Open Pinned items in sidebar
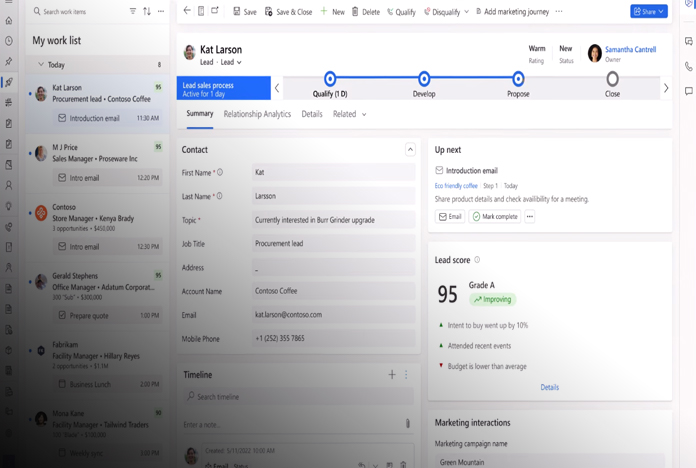This screenshot has height=468, width=696. tap(8, 61)
